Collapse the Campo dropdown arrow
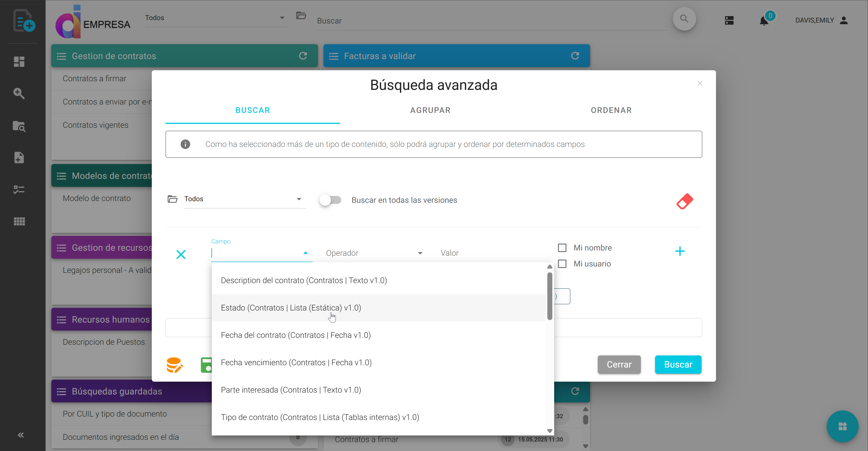This screenshot has width=868, height=451. coord(305,253)
